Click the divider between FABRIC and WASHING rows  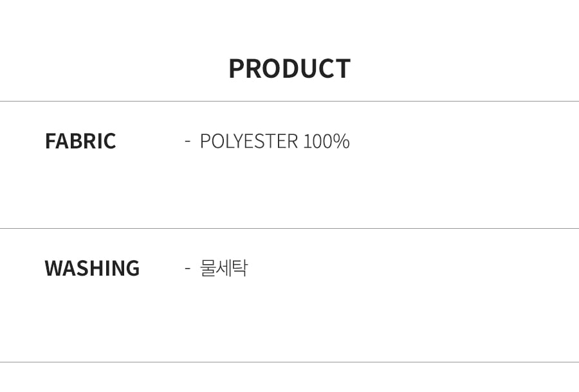tap(289, 228)
